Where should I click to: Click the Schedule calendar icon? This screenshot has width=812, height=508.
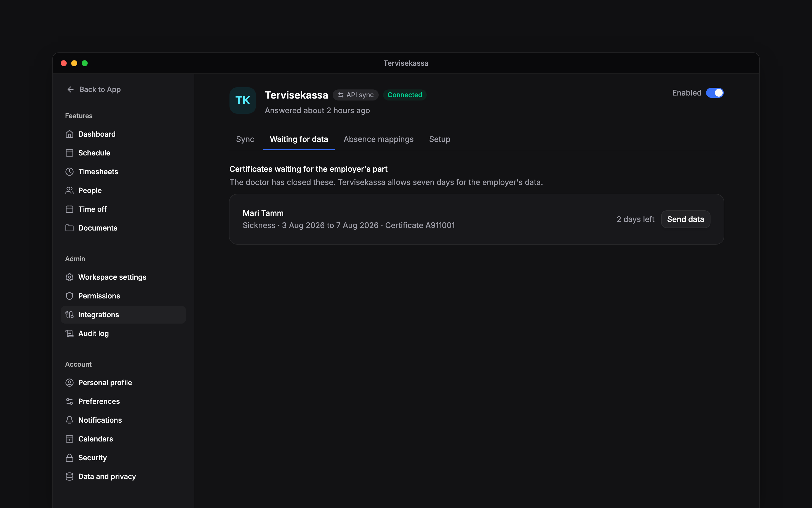click(x=70, y=153)
